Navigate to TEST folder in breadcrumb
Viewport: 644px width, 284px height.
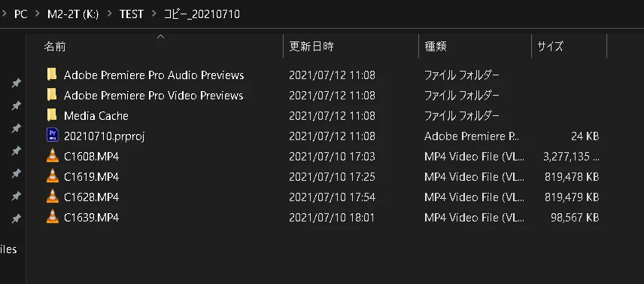[x=132, y=14]
